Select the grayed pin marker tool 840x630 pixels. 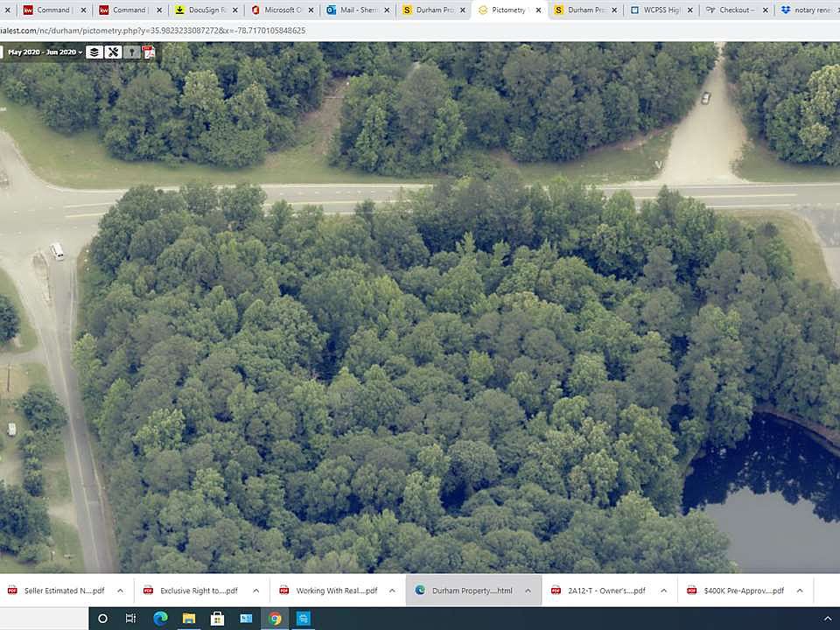pyautogui.click(x=131, y=52)
